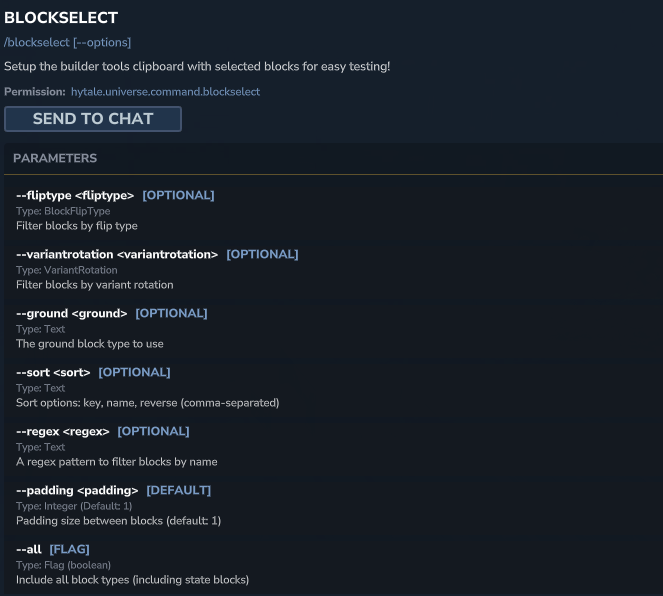Select the --regex parameter name

click(63, 431)
